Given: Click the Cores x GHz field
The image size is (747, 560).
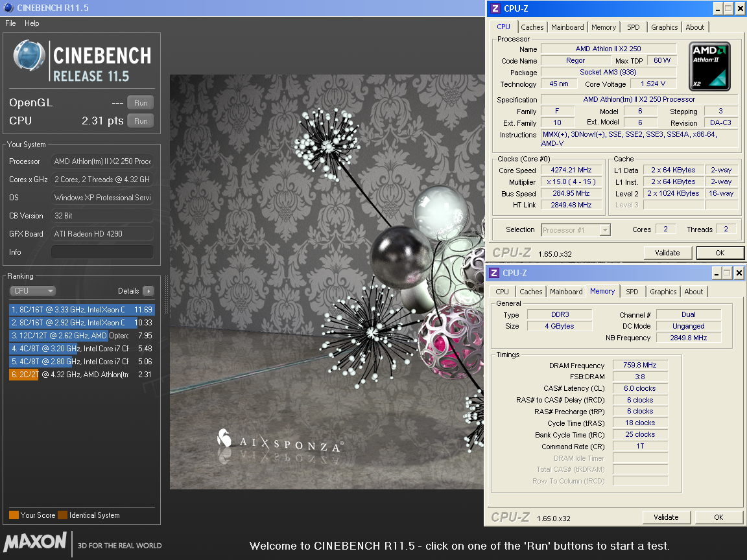Looking at the screenshot, I should (102, 180).
